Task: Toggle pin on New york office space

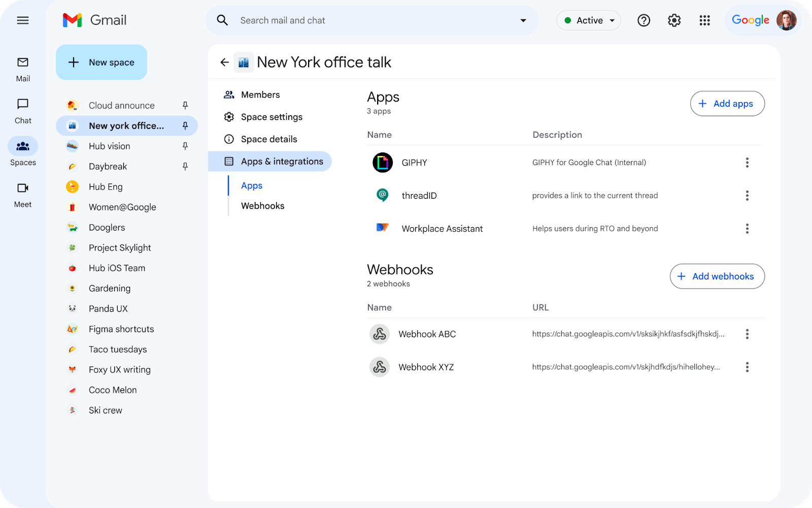Action: pyautogui.click(x=185, y=125)
